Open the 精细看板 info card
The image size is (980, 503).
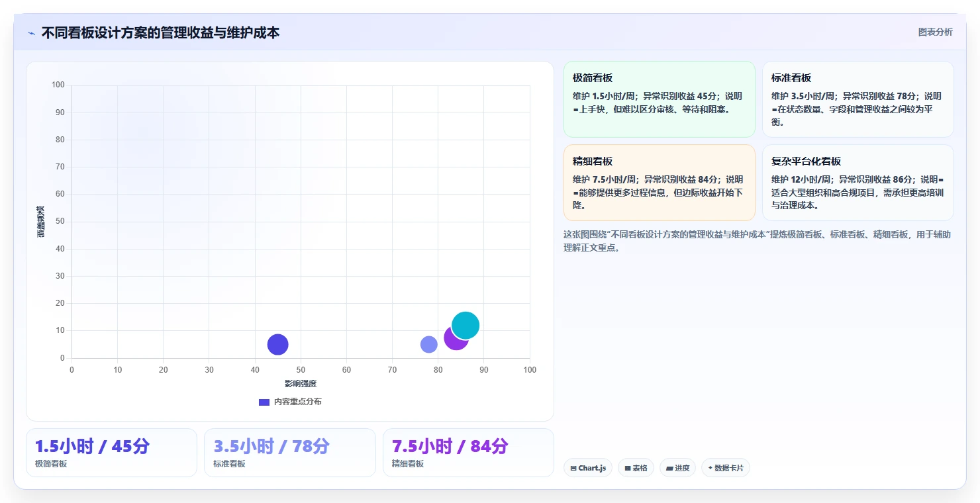(659, 183)
